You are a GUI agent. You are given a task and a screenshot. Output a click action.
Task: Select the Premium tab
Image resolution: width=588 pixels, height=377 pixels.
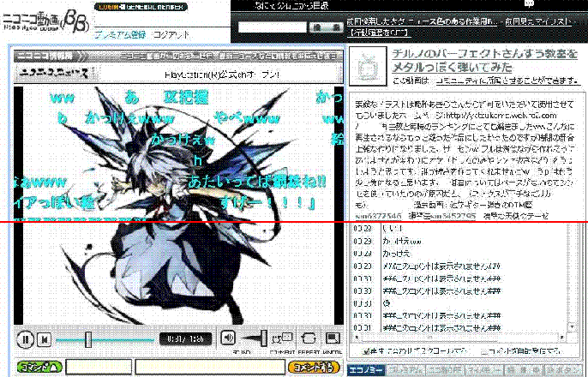click(x=405, y=370)
